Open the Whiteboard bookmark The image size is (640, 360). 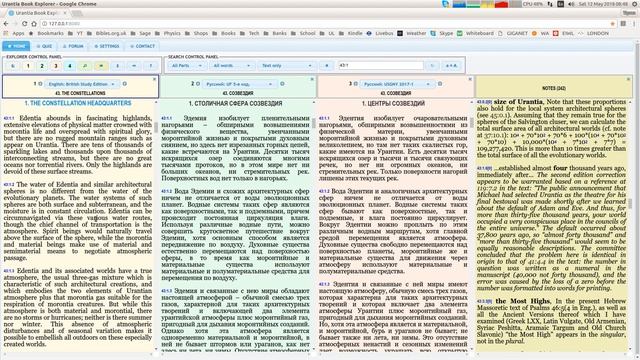475,33
